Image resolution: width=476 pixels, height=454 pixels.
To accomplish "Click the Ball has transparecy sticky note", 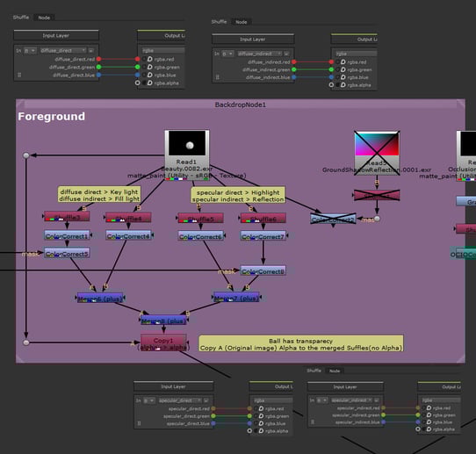I will point(301,343).
